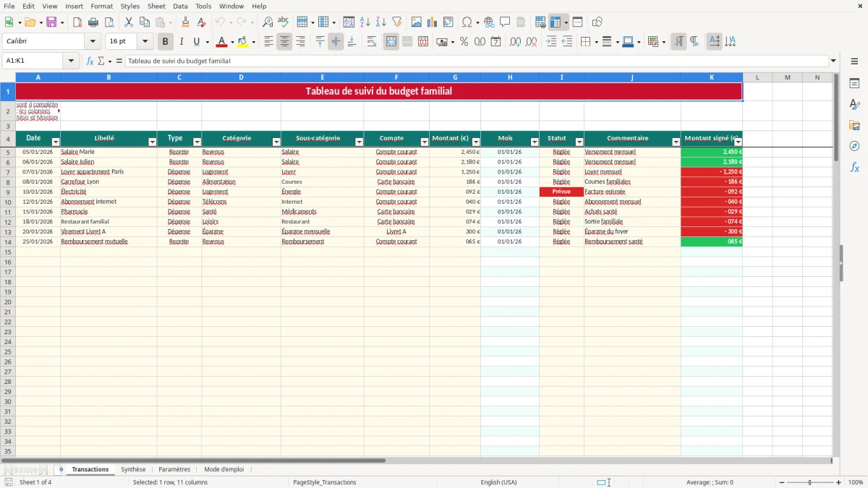Click column header K

point(712,77)
